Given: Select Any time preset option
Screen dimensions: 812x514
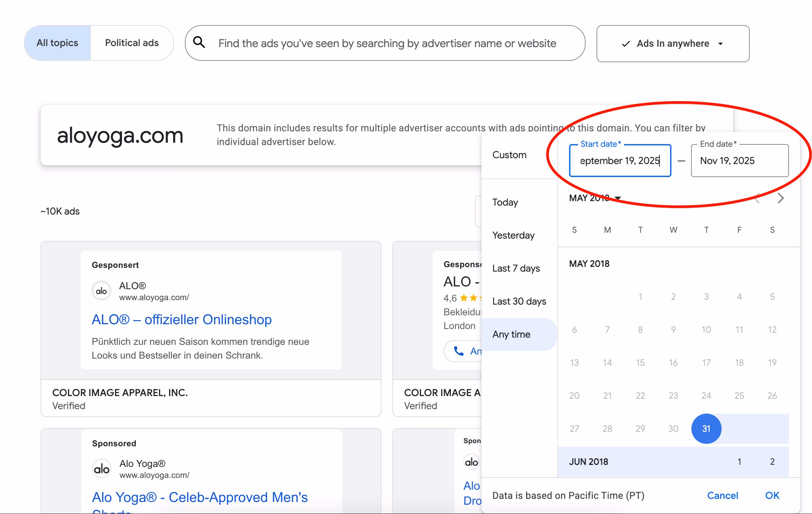Looking at the screenshot, I should coord(511,334).
